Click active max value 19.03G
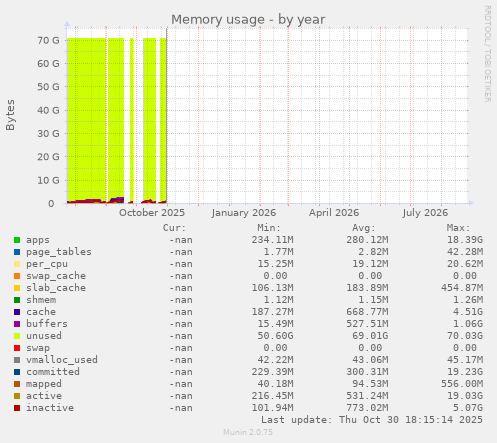This screenshot has width=497, height=443. 465,396
